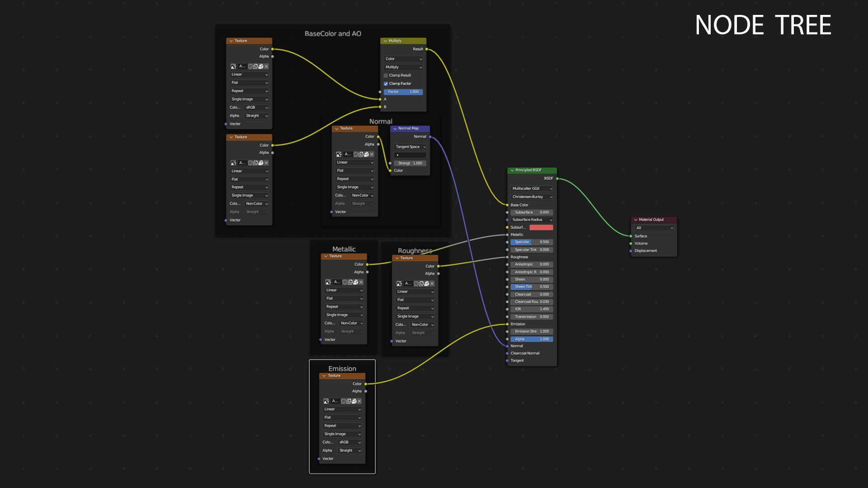The height and width of the screenshot is (488, 868).
Task: Open sRGB color space dropdown in Emission Texture
Action: click(x=349, y=442)
